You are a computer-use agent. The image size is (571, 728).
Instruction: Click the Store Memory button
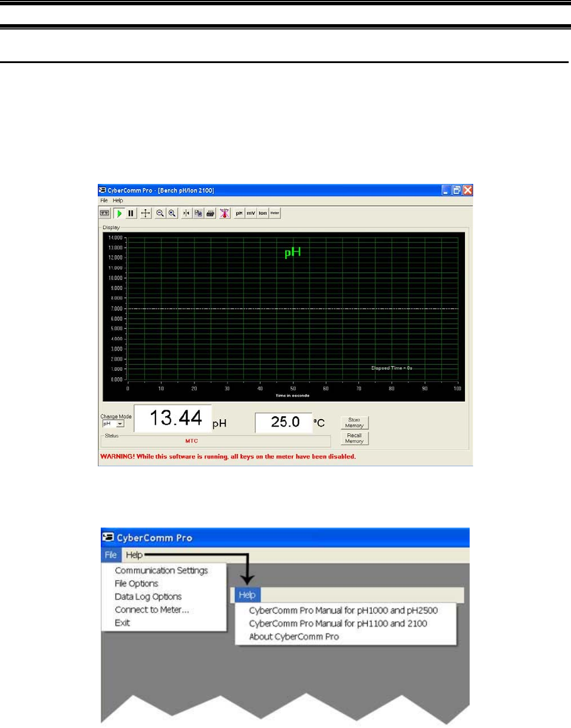(354, 423)
